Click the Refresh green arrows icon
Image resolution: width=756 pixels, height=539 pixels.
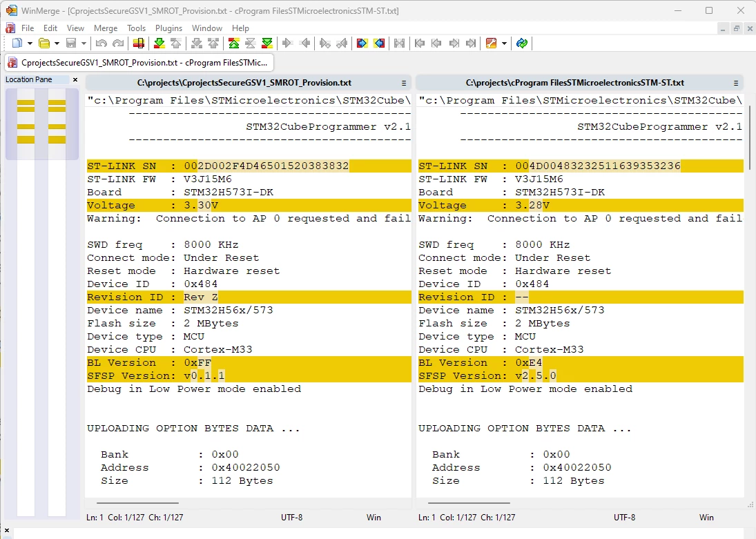click(522, 43)
